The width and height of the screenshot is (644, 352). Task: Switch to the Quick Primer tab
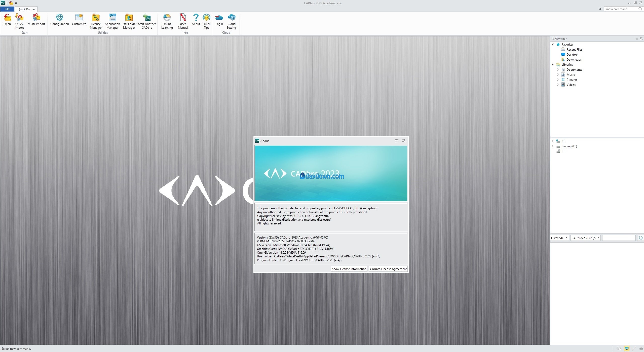click(x=26, y=9)
